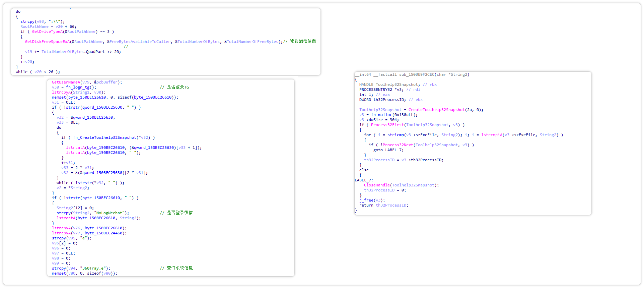Click the GetDriveTypeA function call
This screenshot has width=644, height=288.
tap(47, 32)
